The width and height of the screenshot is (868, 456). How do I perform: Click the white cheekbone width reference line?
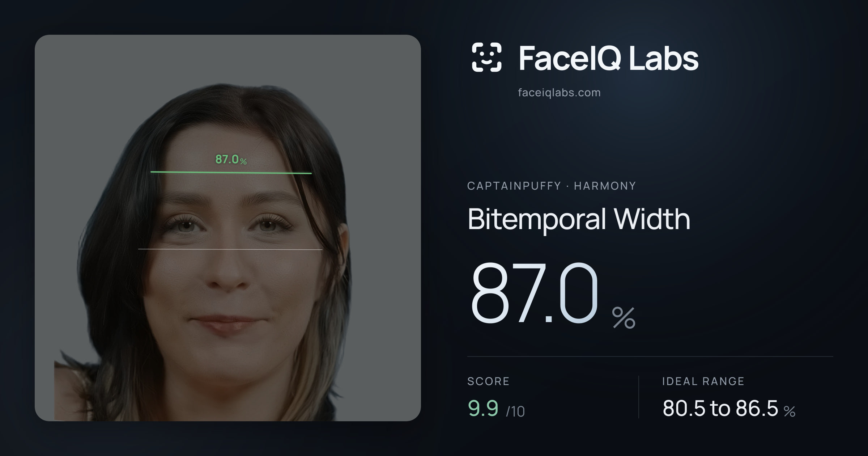(x=230, y=249)
